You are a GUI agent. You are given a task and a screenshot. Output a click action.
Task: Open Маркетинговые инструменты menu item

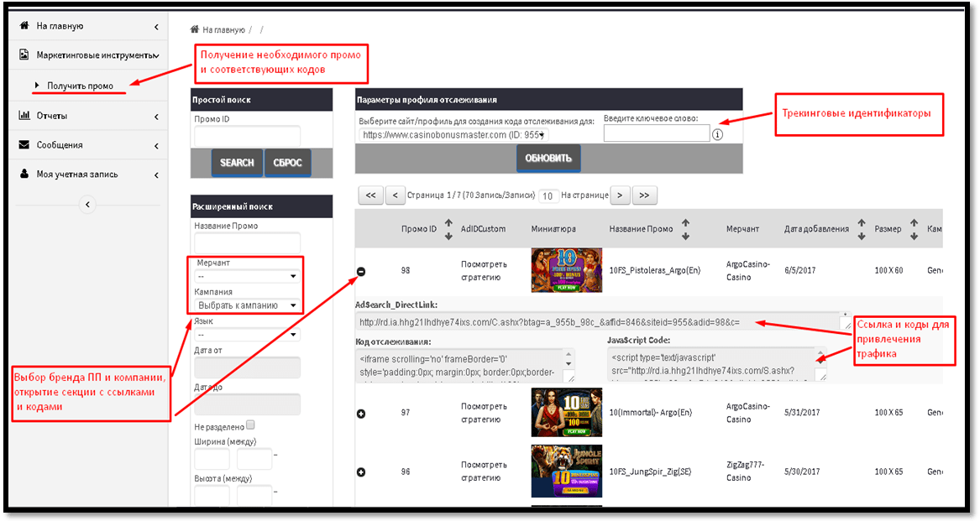pos(89,55)
